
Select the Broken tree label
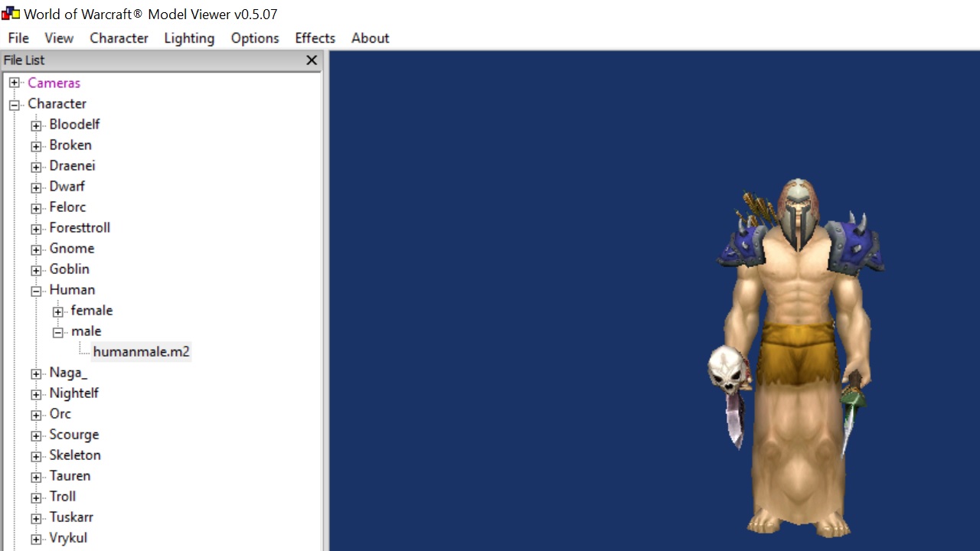coord(70,145)
